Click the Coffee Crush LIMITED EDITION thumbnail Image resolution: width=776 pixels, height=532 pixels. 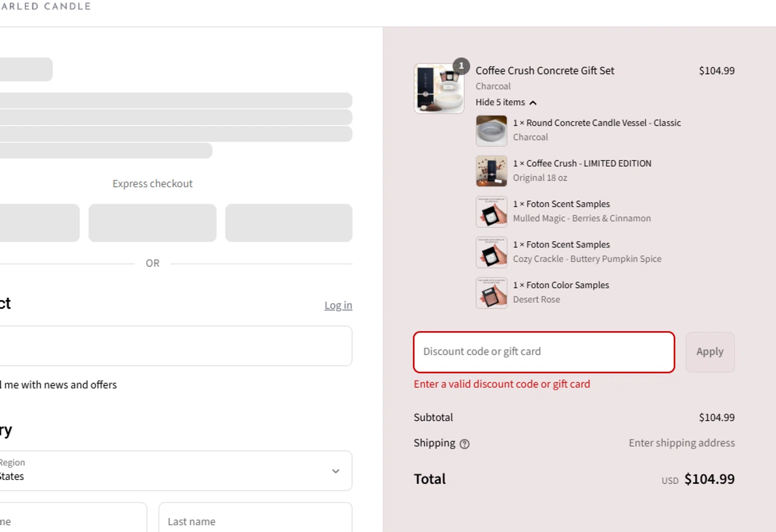(x=491, y=171)
